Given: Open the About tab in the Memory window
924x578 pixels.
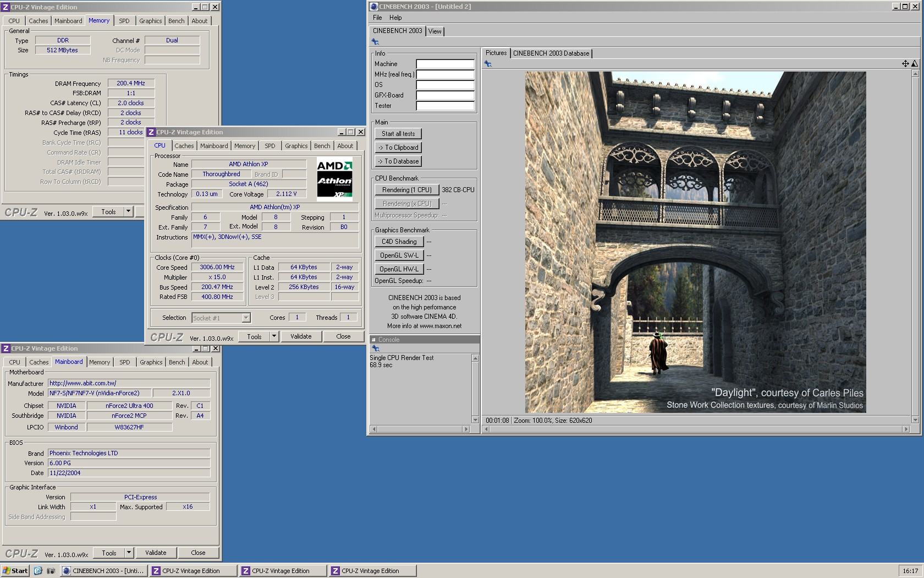Looking at the screenshot, I should (200, 21).
